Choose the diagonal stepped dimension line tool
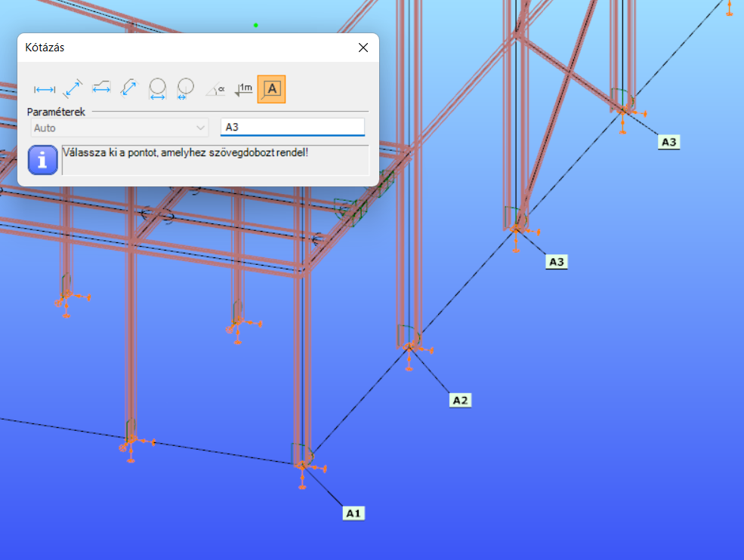 129,89
